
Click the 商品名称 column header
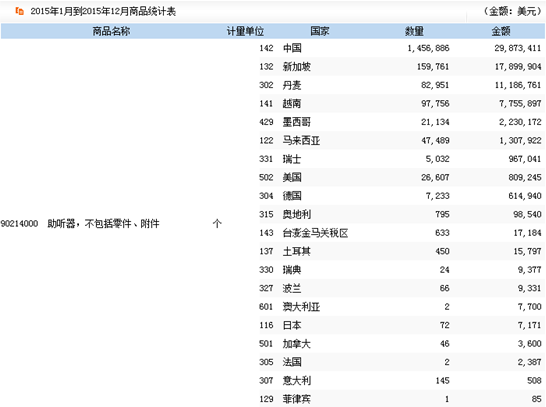pyautogui.click(x=111, y=31)
